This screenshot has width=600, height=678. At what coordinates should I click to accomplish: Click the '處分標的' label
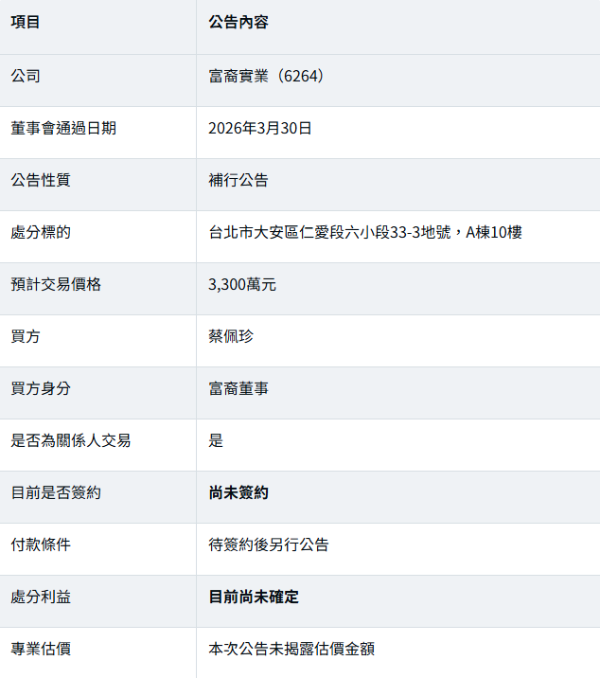pos(41,232)
